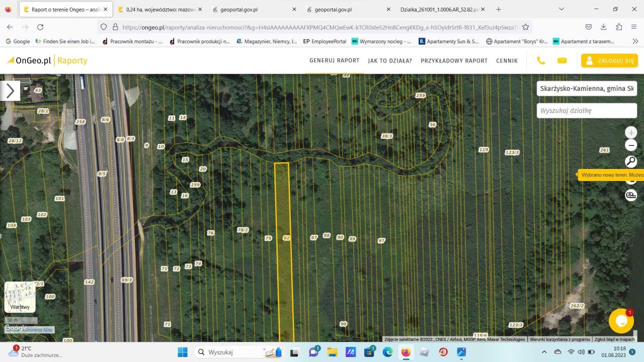Click the yellow phone contact icon
Image resolution: width=644 pixels, height=362 pixels.
tap(541, 60)
